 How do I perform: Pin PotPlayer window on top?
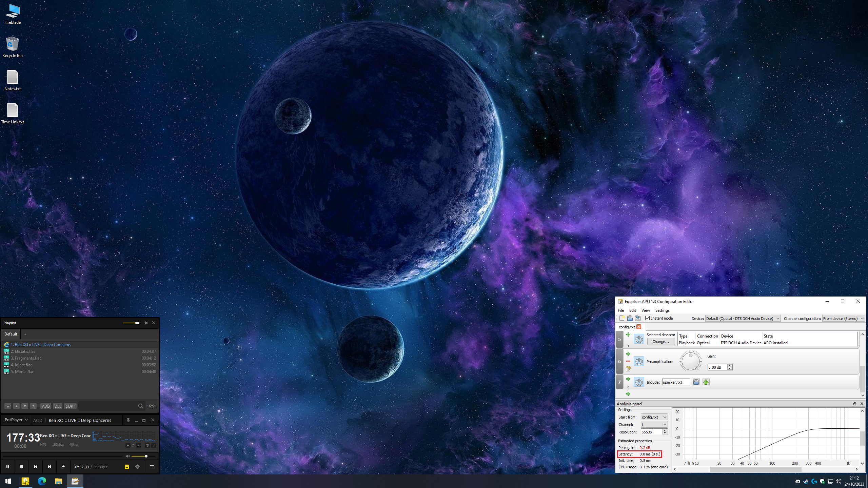(x=128, y=420)
